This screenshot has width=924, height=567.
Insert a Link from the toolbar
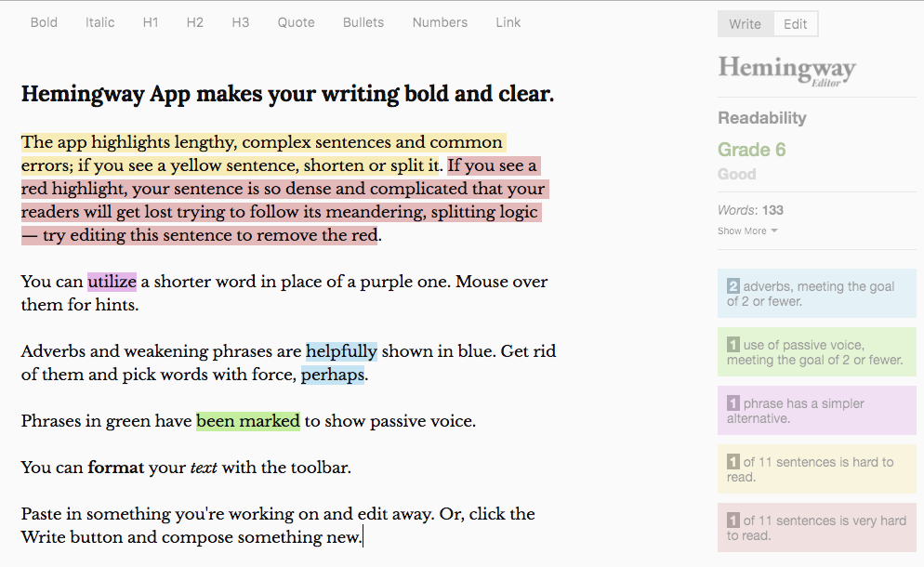508,22
